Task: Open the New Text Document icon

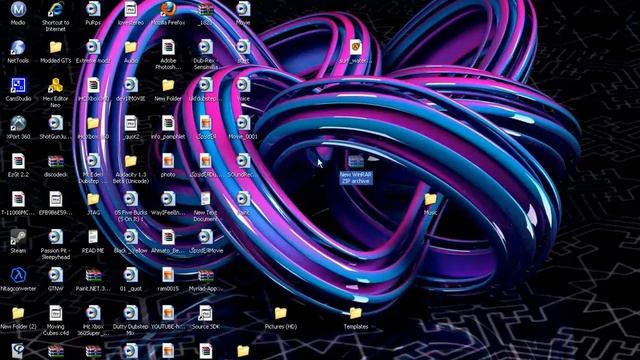Action: tap(206, 199)
